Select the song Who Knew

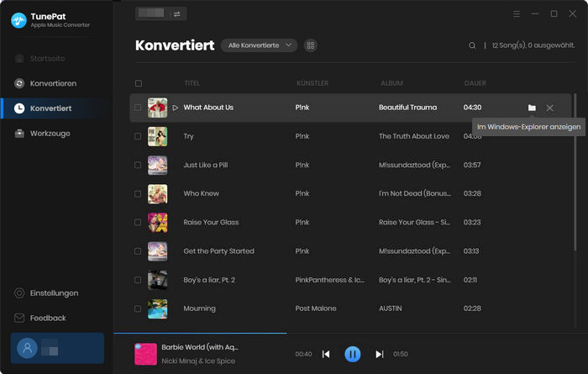point(202,193)
